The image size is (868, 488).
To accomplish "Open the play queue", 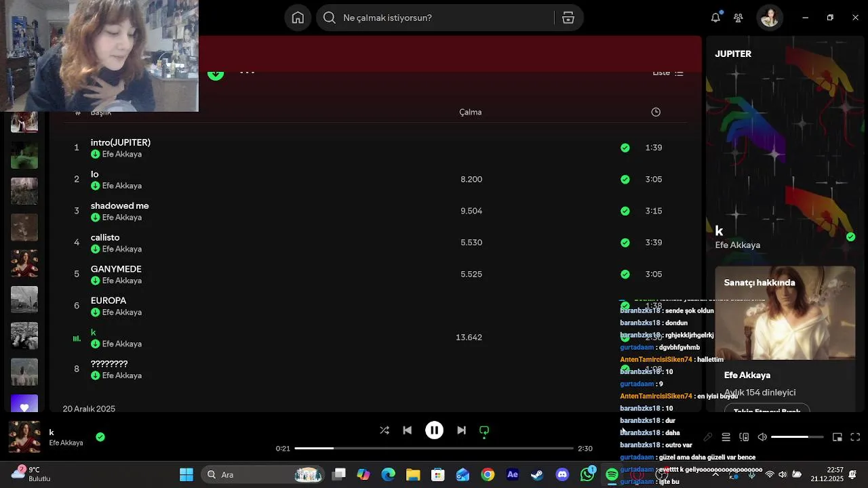I will coord(726,437).
